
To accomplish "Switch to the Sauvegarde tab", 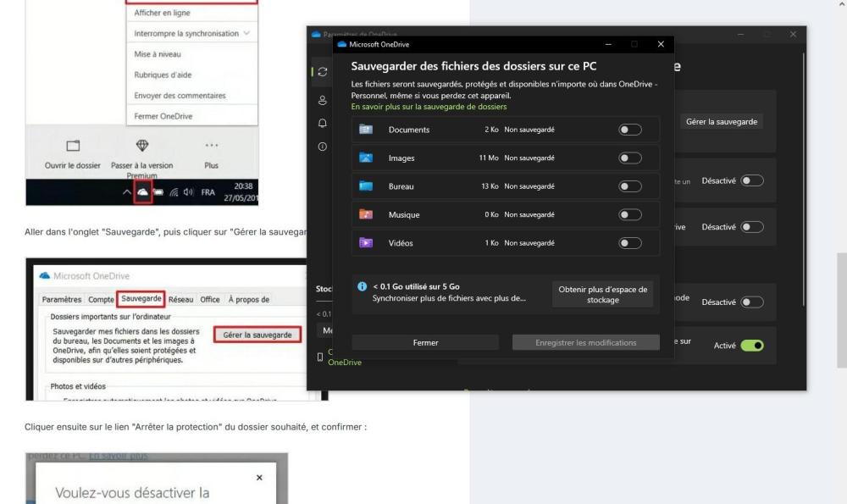I will pyautogui.click(x=141, y=299).
